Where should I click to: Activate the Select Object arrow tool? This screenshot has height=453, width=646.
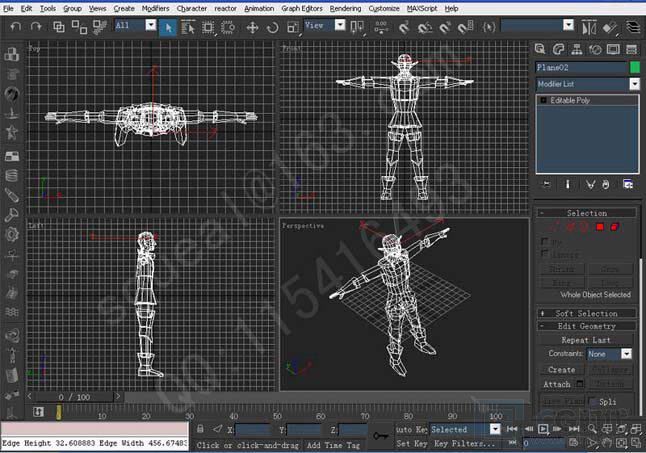[168, 28]
